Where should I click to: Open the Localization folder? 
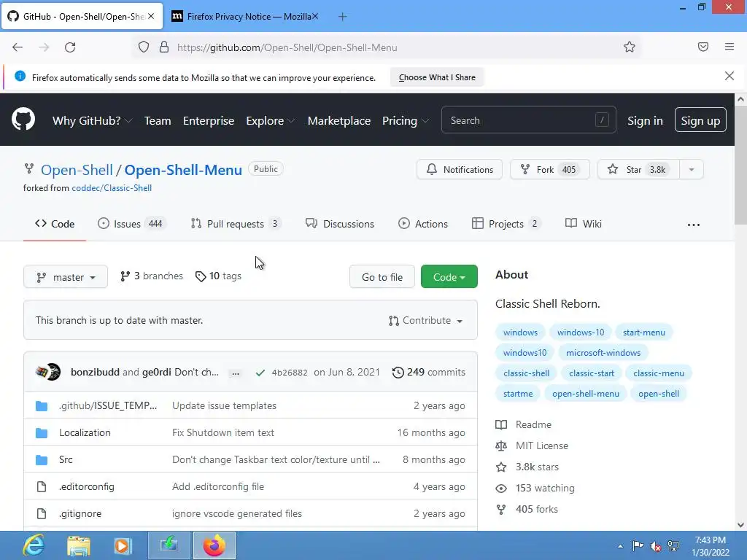click(85, 433)
